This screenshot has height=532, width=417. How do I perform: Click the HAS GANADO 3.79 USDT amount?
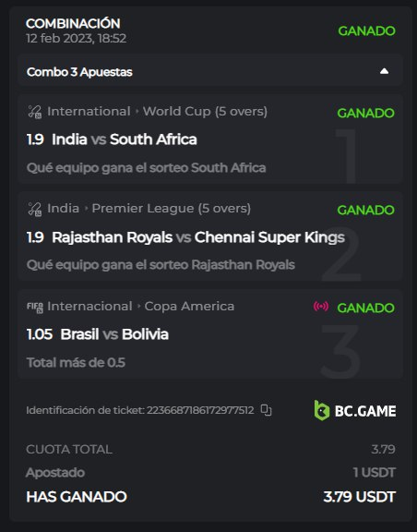[360, 497]
